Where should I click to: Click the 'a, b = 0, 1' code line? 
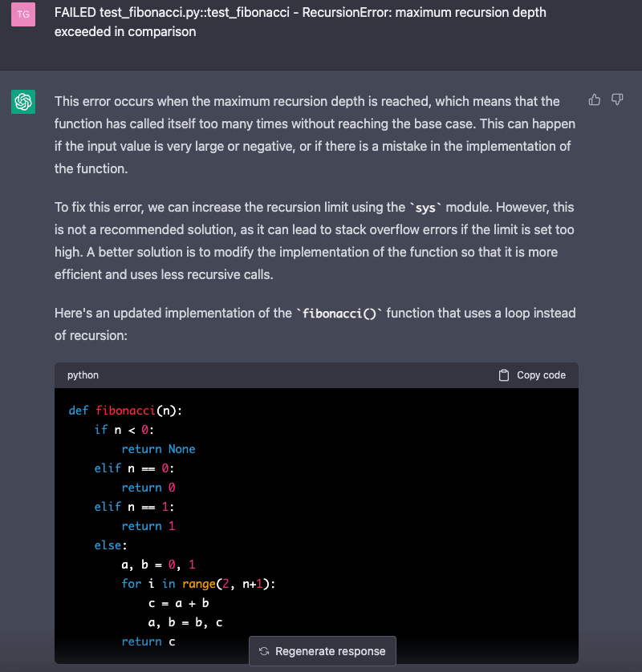158,565
